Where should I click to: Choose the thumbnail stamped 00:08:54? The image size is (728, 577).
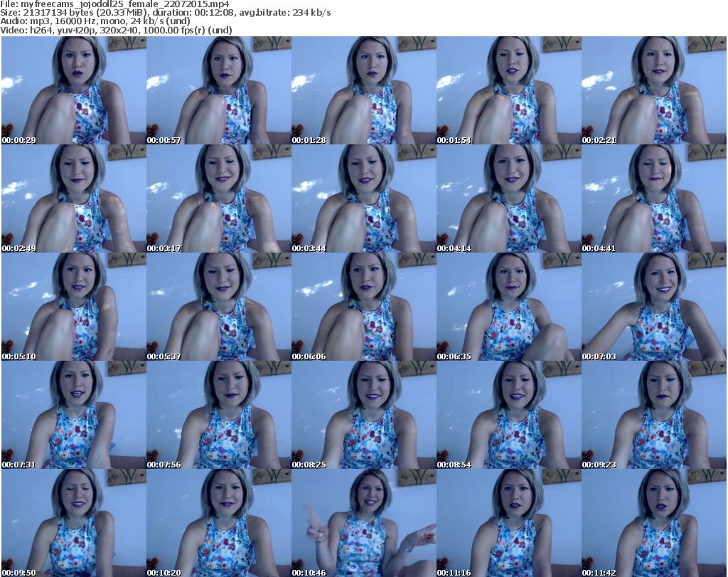click(508, 415)
